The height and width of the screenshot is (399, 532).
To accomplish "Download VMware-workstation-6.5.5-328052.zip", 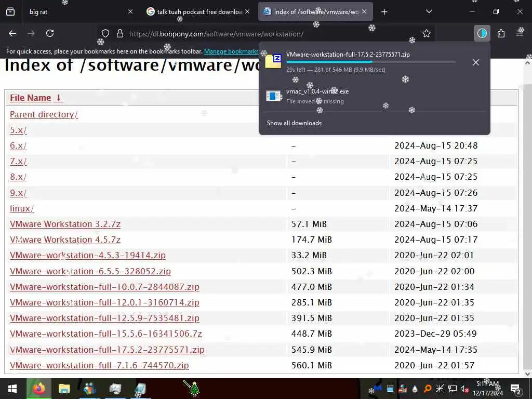I will [90, 271].
